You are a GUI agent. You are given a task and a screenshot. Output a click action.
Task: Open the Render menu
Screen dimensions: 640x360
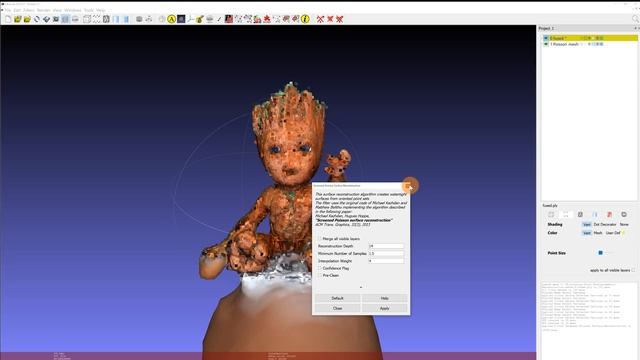[43, 10]
